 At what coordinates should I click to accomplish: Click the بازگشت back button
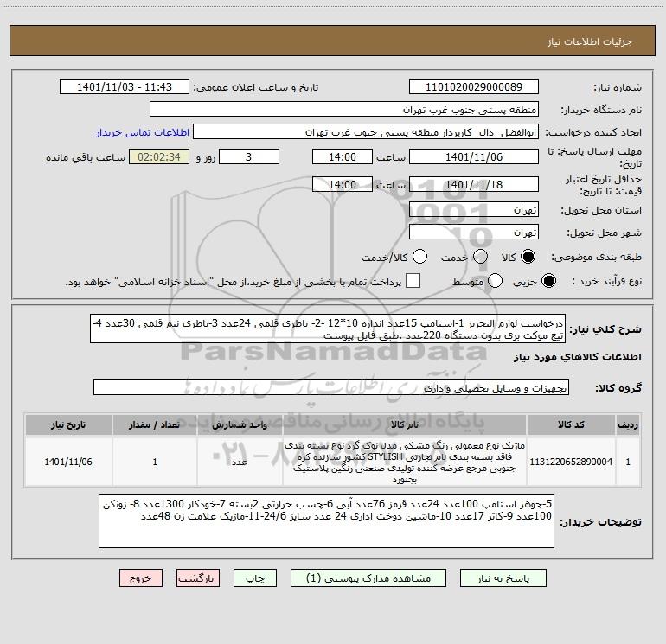click(198, 578)
